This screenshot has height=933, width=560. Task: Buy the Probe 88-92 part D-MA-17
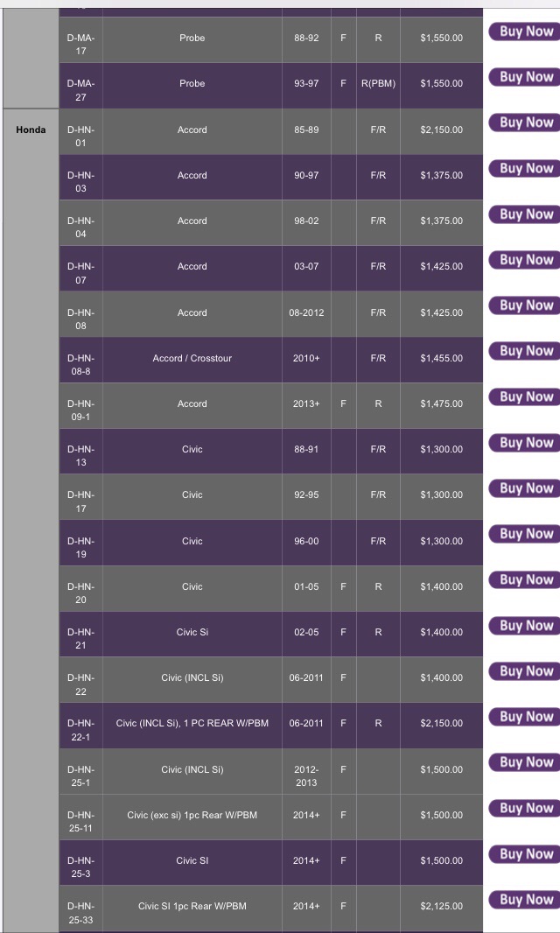(x=524, y=32)
